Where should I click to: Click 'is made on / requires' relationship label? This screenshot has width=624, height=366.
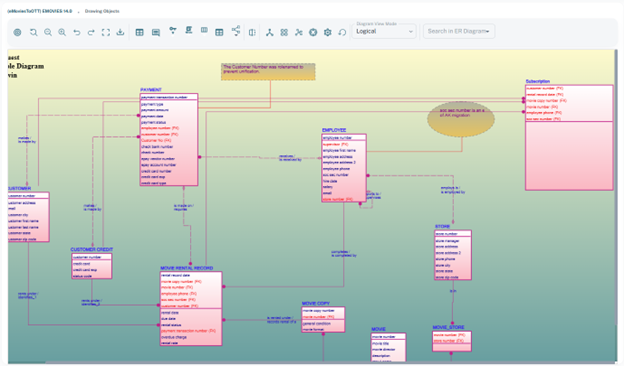tap(183, 208)
